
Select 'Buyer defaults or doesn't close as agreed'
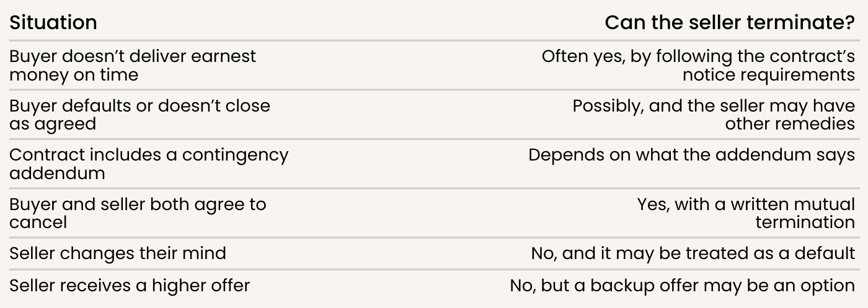(139, 115)
